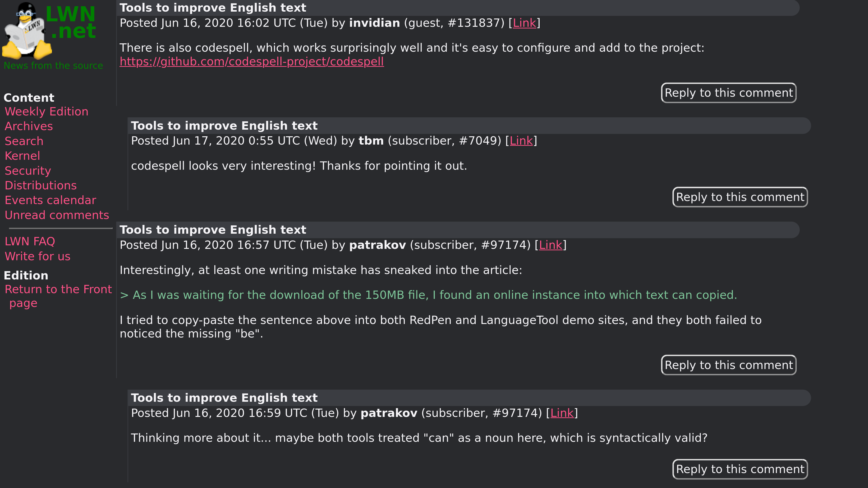
Task: Open the Events calendar link
Action: pyautogui.click(x=50, y=200)
